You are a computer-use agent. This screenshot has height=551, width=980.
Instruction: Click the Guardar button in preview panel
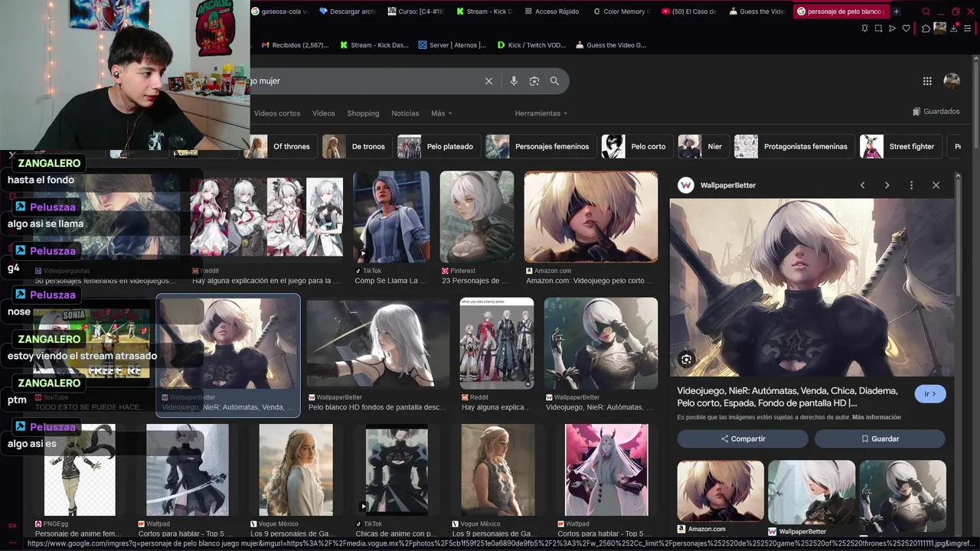[880, 439]
